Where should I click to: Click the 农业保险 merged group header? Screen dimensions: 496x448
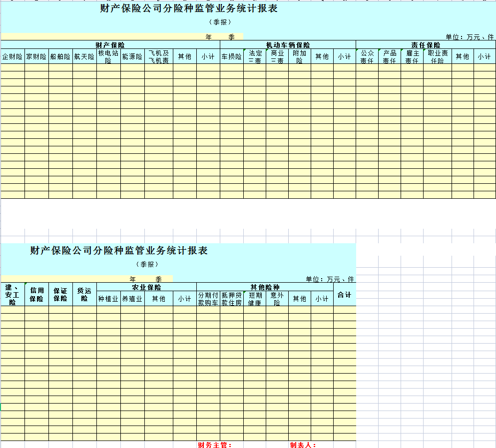pos(146,287)
